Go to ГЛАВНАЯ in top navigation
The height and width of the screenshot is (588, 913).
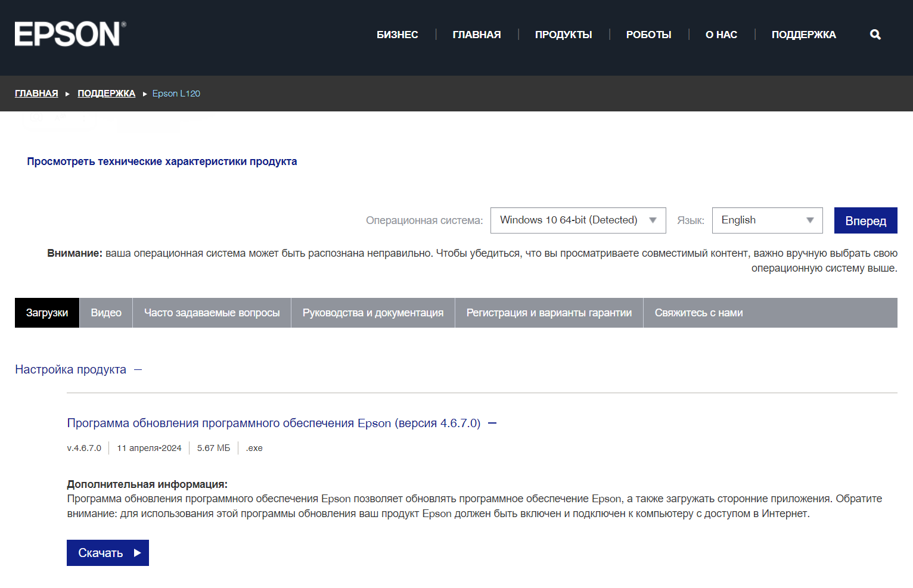click(477, 35)
